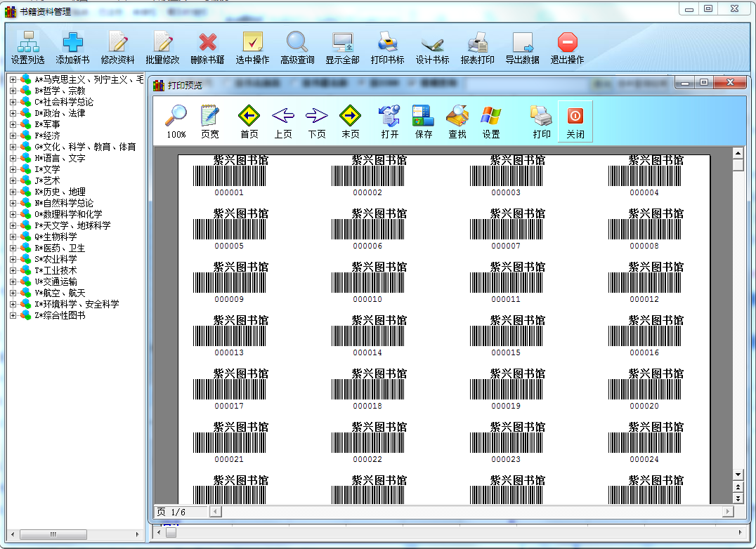Launch the 批量修改 batch edit tool

(x=162, y=48)
